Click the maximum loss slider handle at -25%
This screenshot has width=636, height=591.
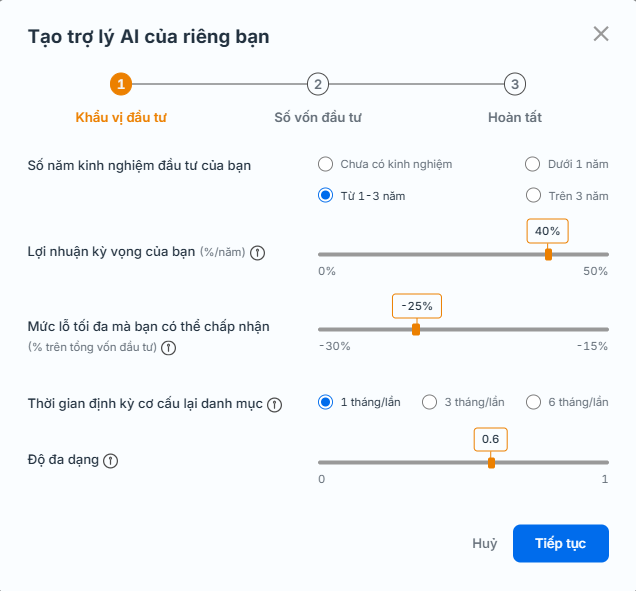(416, 329)
